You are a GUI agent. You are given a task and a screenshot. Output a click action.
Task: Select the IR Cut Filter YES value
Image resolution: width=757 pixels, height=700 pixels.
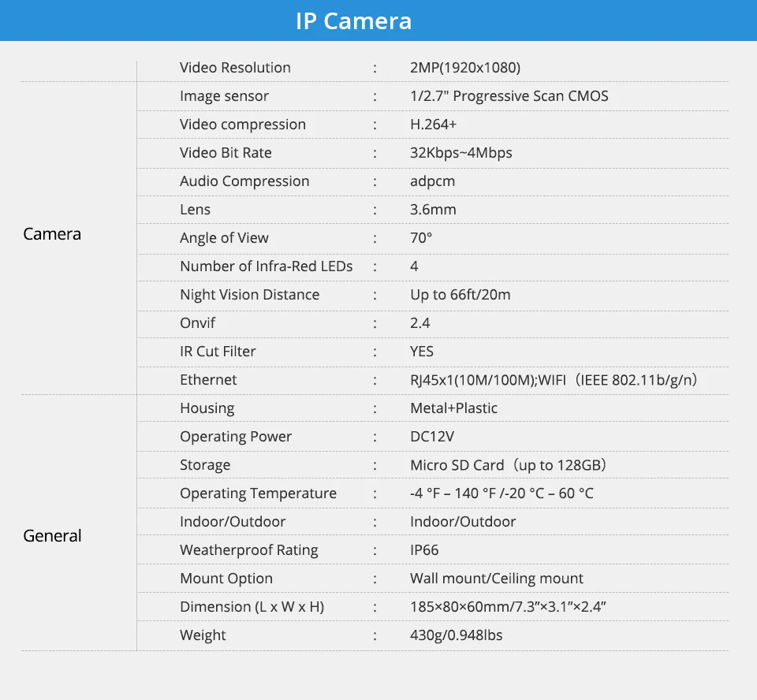pos(421,352)
